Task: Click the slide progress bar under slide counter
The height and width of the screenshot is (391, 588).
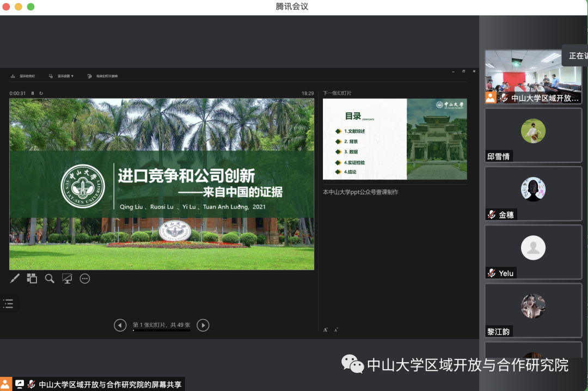Action: (161, 331)
